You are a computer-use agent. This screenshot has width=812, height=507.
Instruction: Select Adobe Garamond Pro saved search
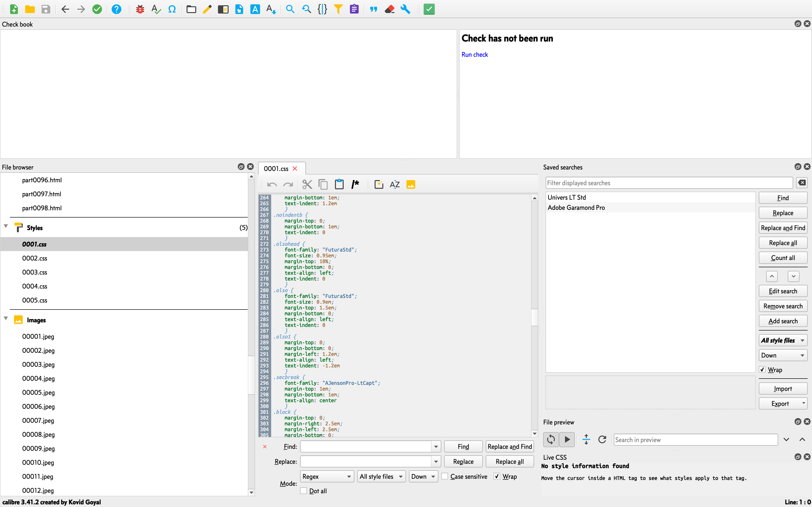(x=576, y=208)
